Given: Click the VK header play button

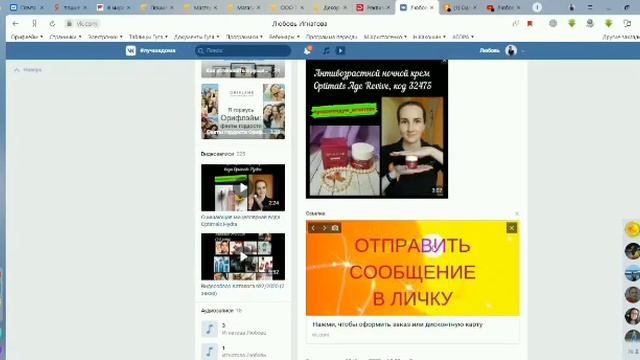Looking at the screenshot, I should (x=340, y=51).
